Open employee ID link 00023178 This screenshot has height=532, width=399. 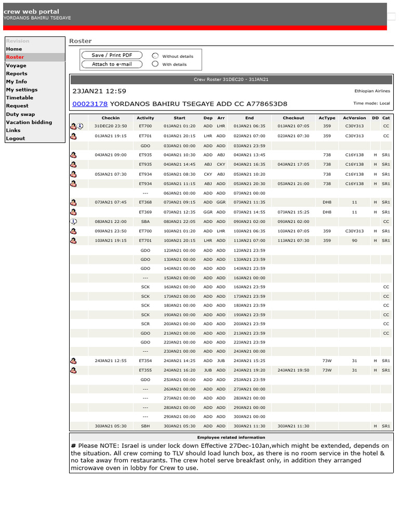(x=90, y=104)
